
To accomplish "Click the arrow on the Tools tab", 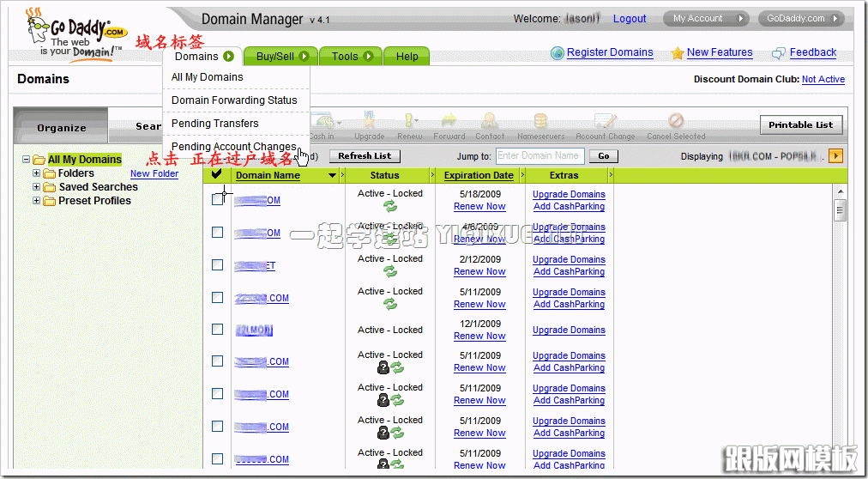I will click(x=369, y=57).
